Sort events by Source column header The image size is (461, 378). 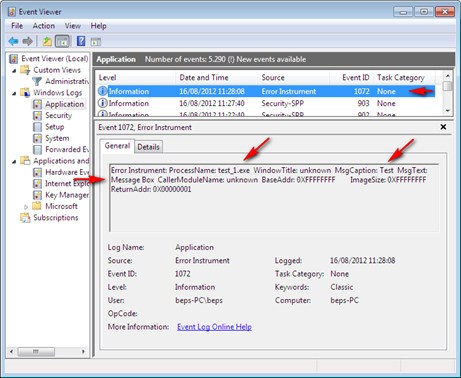[x=293, y=78]
